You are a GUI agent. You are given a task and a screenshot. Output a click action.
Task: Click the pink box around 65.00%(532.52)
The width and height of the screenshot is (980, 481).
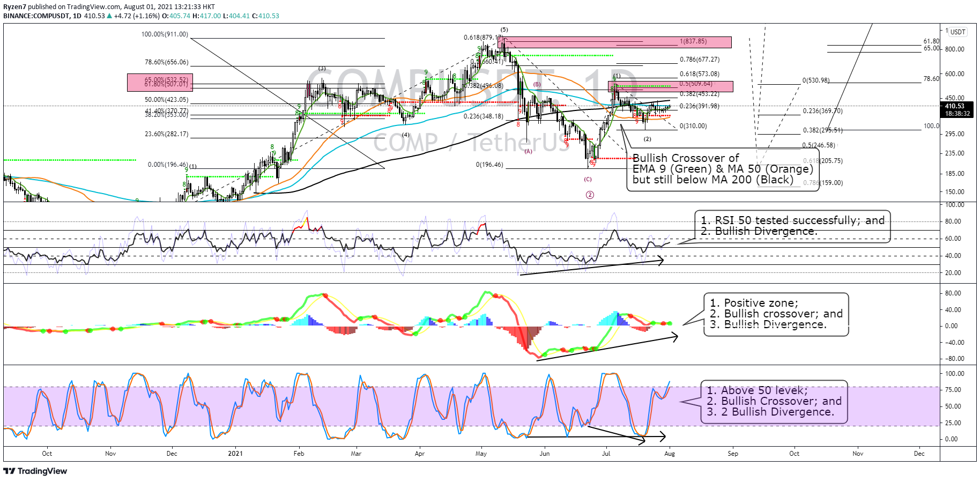[x=160, y=83]
